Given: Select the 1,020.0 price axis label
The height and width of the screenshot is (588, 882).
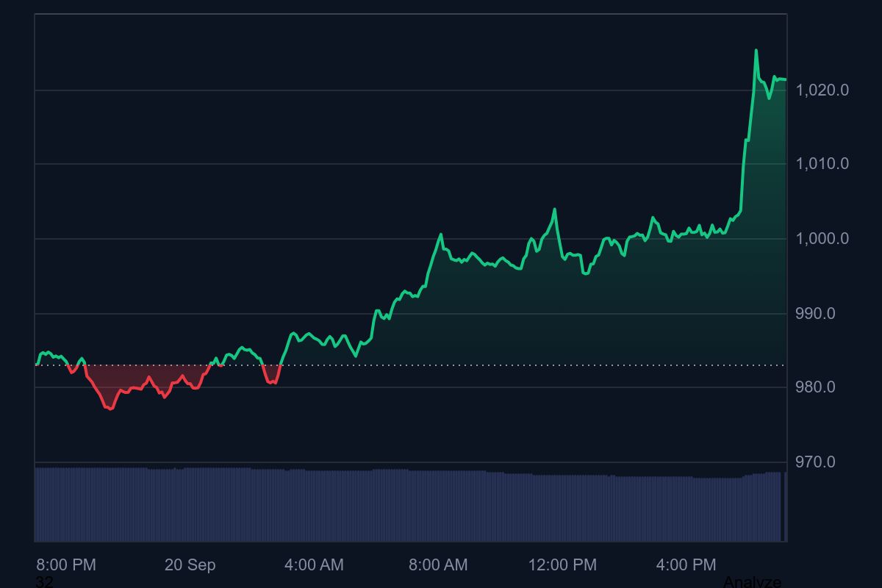Looking at the screenshot, I should [822, 88].
